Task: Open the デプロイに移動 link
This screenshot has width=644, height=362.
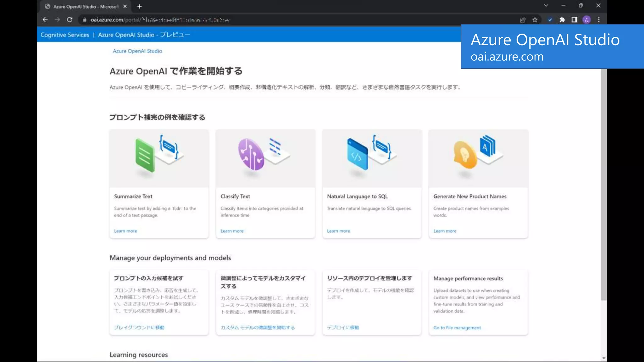Action: [343, 327]
